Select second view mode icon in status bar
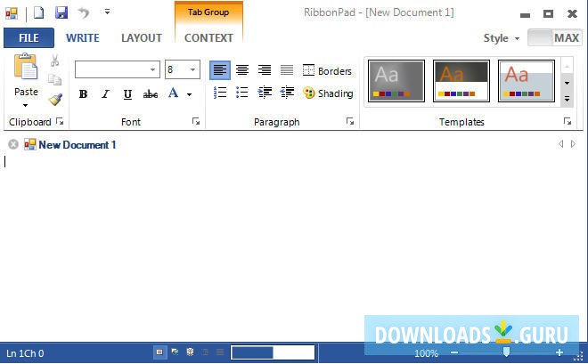588x364 pixels. 175,352
